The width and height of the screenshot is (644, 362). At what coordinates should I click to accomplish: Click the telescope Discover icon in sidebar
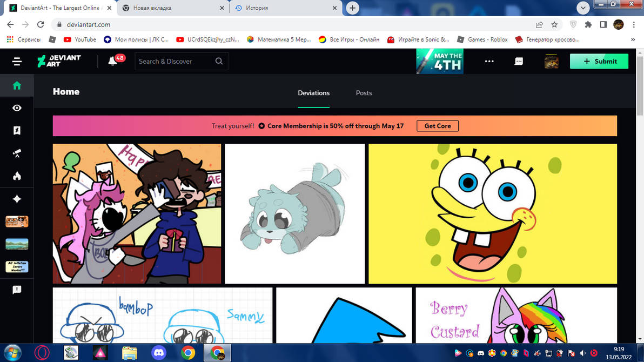coord(17,153)
